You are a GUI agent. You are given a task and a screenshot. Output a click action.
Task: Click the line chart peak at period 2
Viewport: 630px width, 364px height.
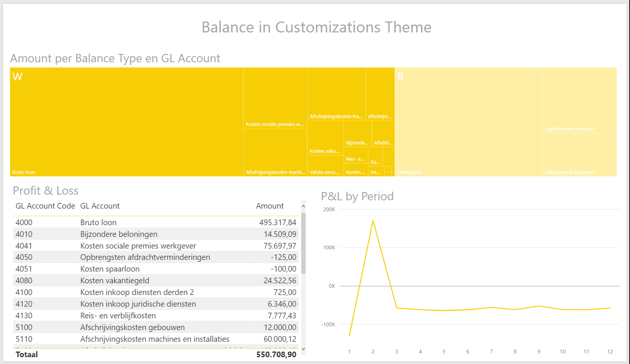point(373,220)
